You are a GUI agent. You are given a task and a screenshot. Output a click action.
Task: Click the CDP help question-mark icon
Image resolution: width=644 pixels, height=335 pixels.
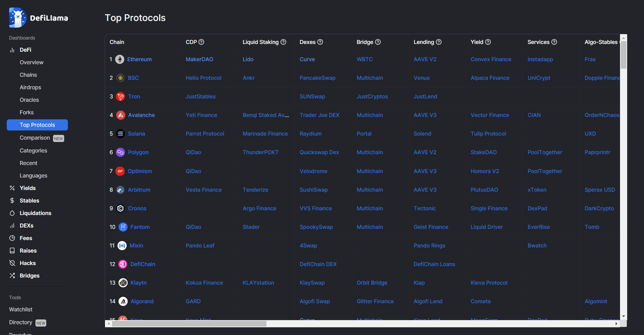(x=201, y=42)
